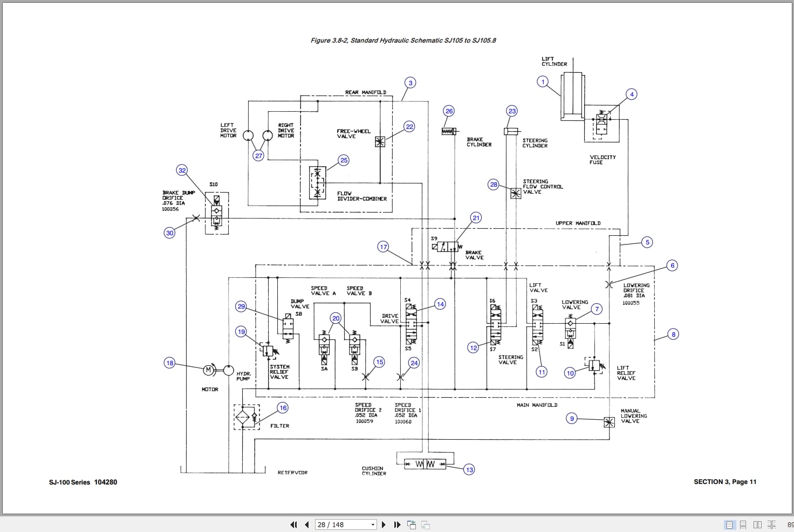This screenshot has height=532, width=794.
Task: Click callout 4 near the Velocity Fuse
Action: click(631, 94)
